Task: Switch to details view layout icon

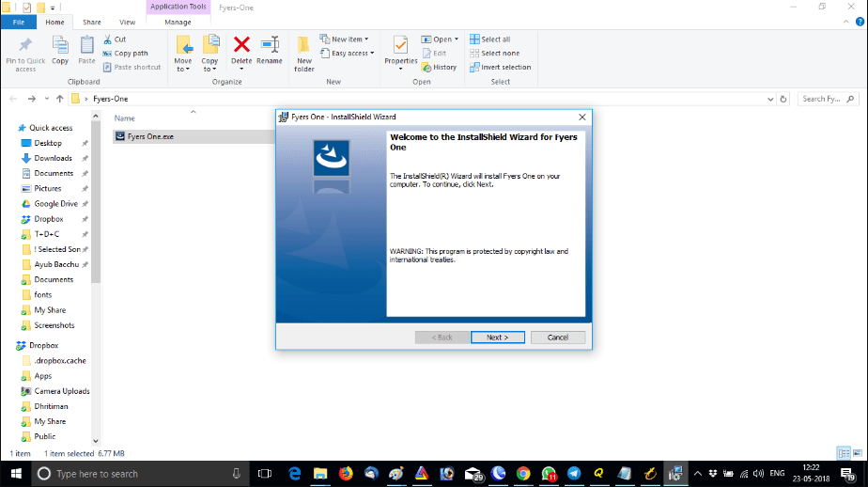Action: pyautogui.click(x=844, y=453)
